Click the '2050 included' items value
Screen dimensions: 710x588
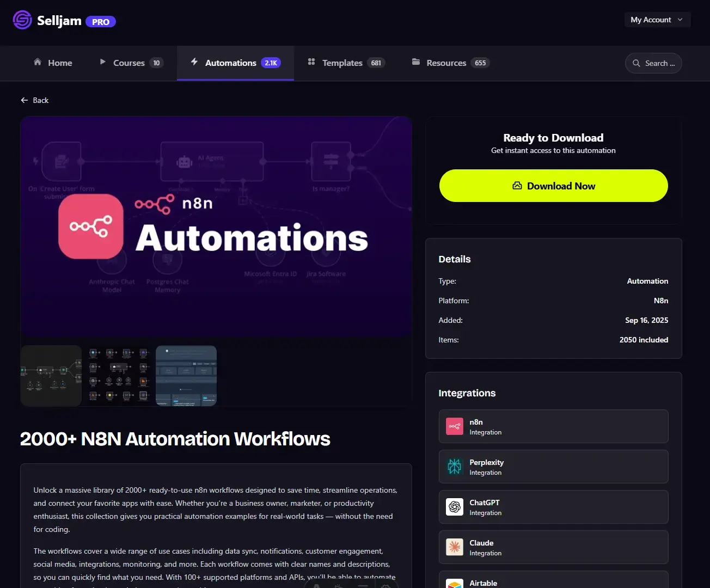[x=644, y=340]
